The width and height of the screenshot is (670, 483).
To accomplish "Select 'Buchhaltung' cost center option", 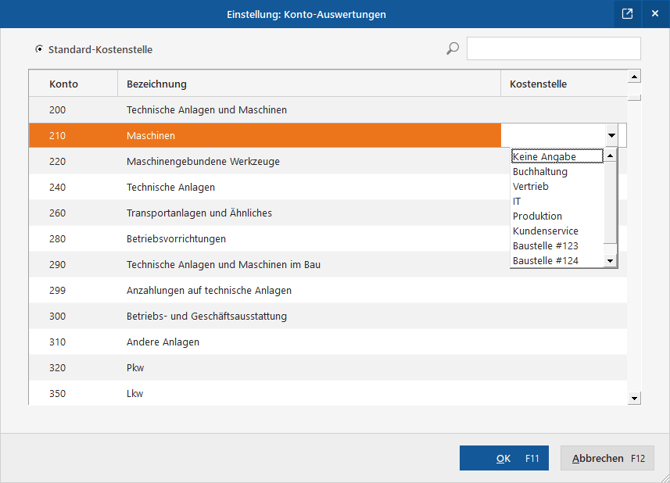I will (x=540, y=172).
